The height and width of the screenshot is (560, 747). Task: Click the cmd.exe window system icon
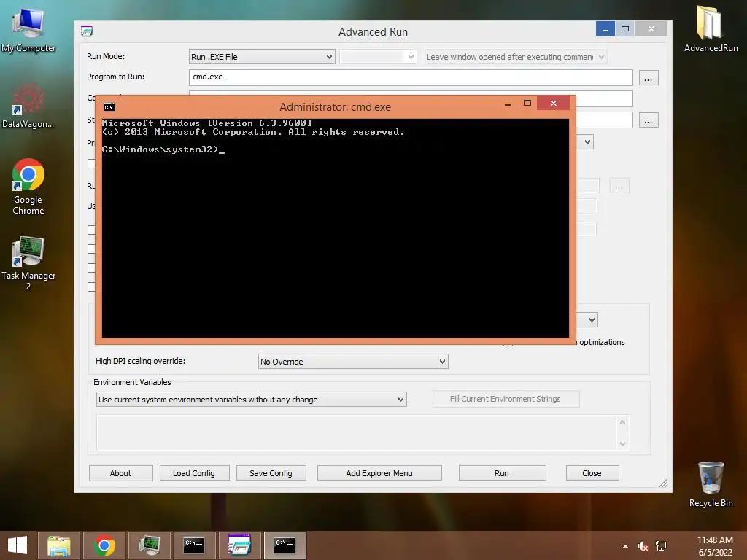click(109, 107)
